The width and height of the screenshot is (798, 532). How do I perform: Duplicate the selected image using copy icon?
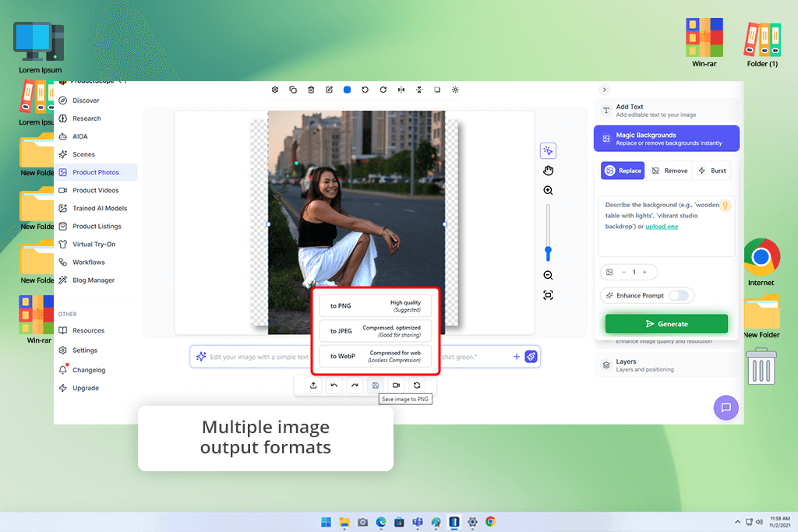click(x=293, y=90)
